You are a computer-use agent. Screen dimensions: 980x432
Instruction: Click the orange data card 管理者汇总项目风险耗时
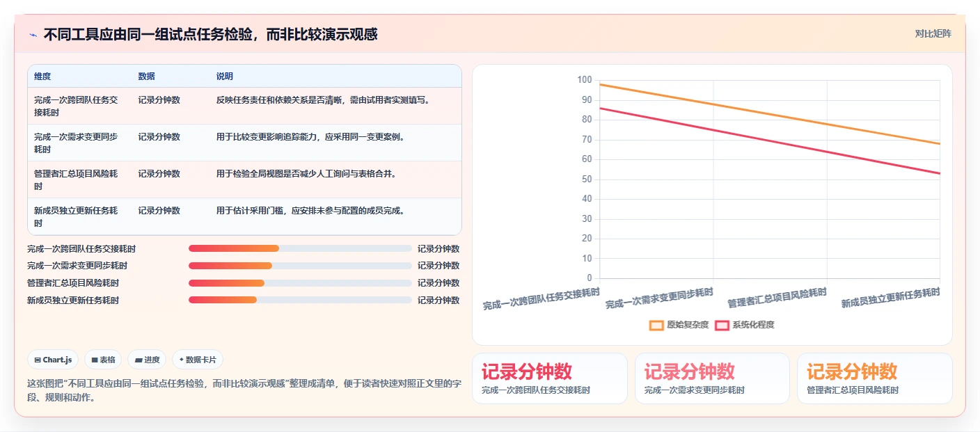(875, 378)
